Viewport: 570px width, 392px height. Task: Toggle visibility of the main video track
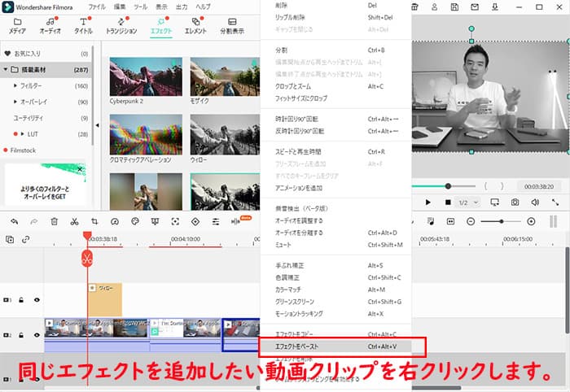coord(37,335)
